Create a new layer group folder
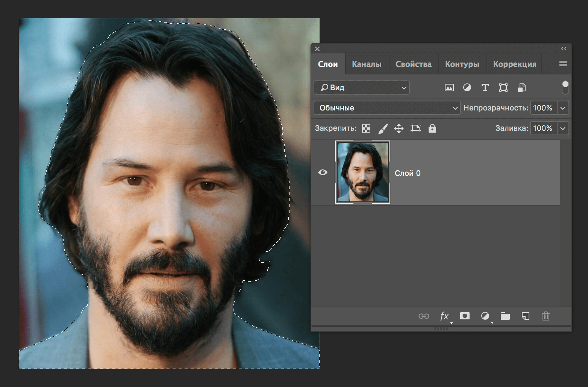The image size is (588, 387). pos(505,316)
